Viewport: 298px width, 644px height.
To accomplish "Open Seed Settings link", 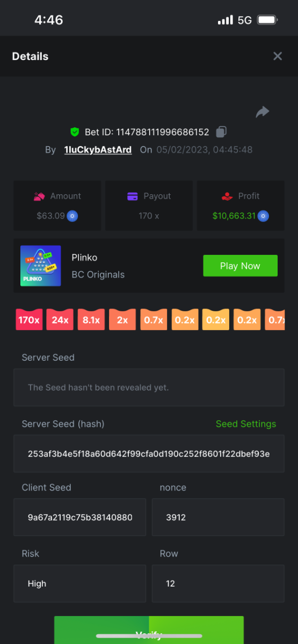I will (x=246, y=424).
